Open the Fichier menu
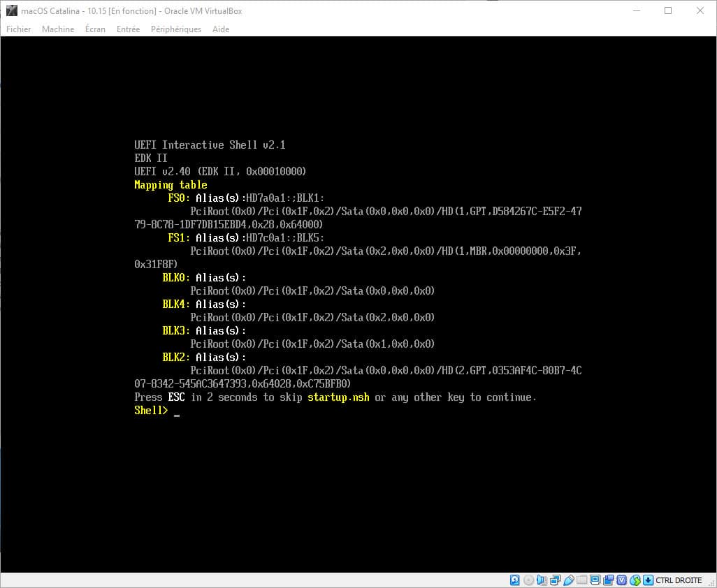Screen dimensions: 717x588 click(x=19, y=29)
